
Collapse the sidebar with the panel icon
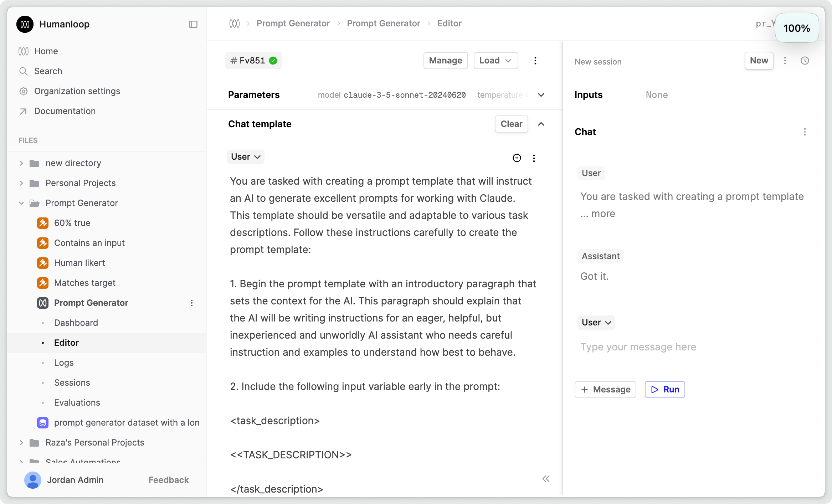click(193, 24)
